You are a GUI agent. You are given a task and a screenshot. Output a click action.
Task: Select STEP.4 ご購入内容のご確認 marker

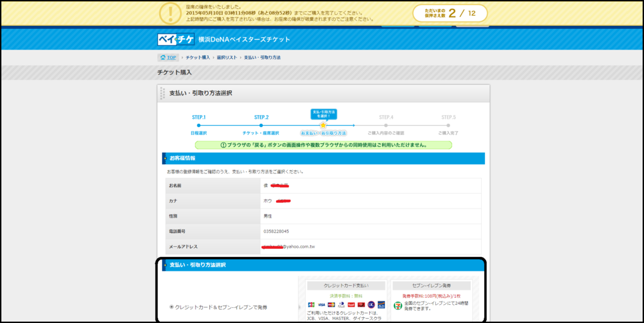pyautogui.click(x=386, y=125)
